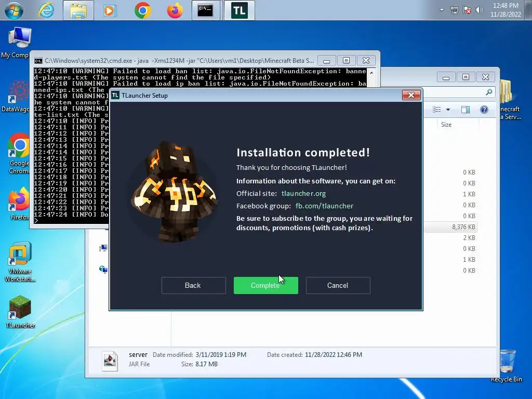532x399 pixels.
Task: Select the VMware Workstation desktop shortcut
Action: [x=20, y=262]
